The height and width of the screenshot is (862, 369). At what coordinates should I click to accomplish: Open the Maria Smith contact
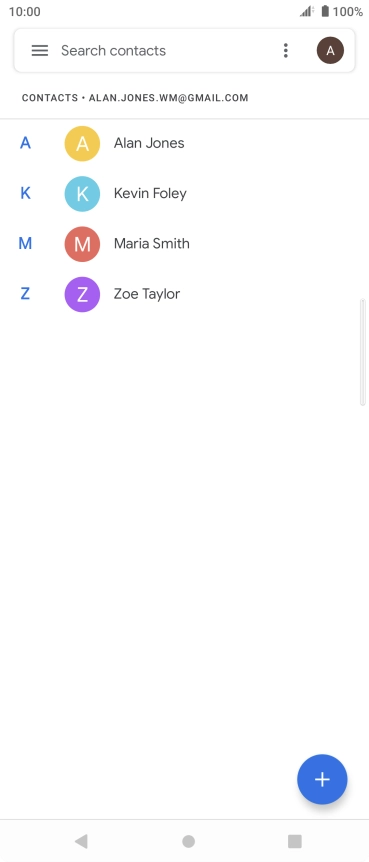pyautogui.click(x=184, y=244)
